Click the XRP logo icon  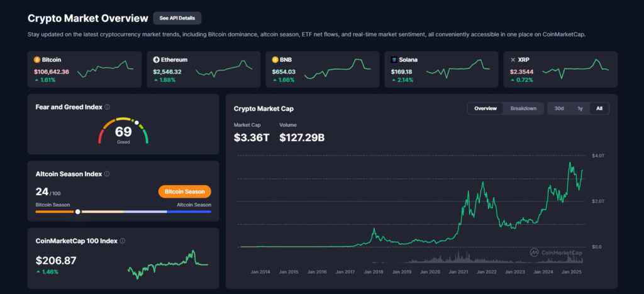tap(513, 60)
